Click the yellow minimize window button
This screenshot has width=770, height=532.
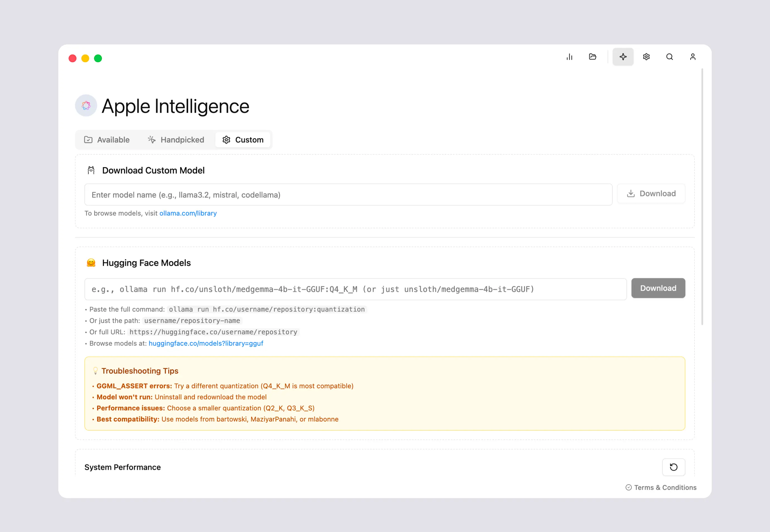85,58
